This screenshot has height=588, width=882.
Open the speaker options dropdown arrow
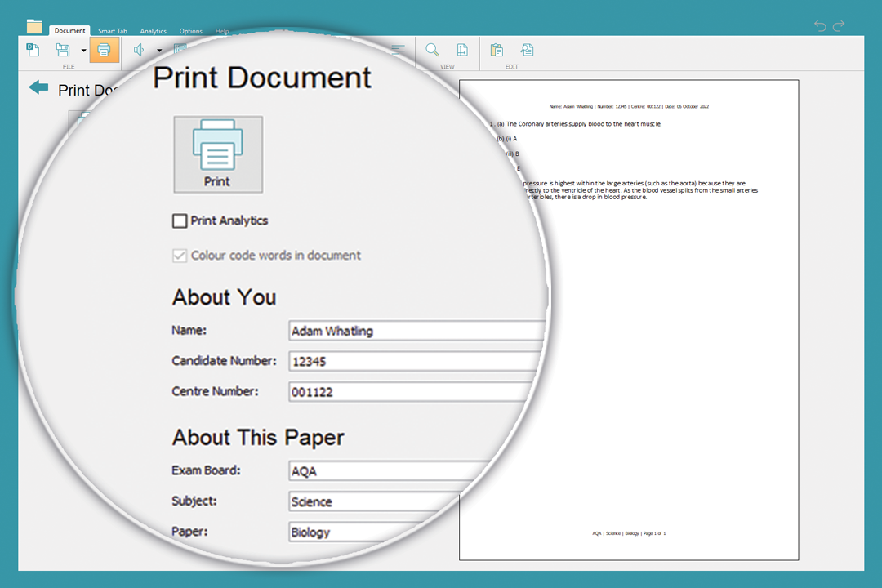(159, 51)
